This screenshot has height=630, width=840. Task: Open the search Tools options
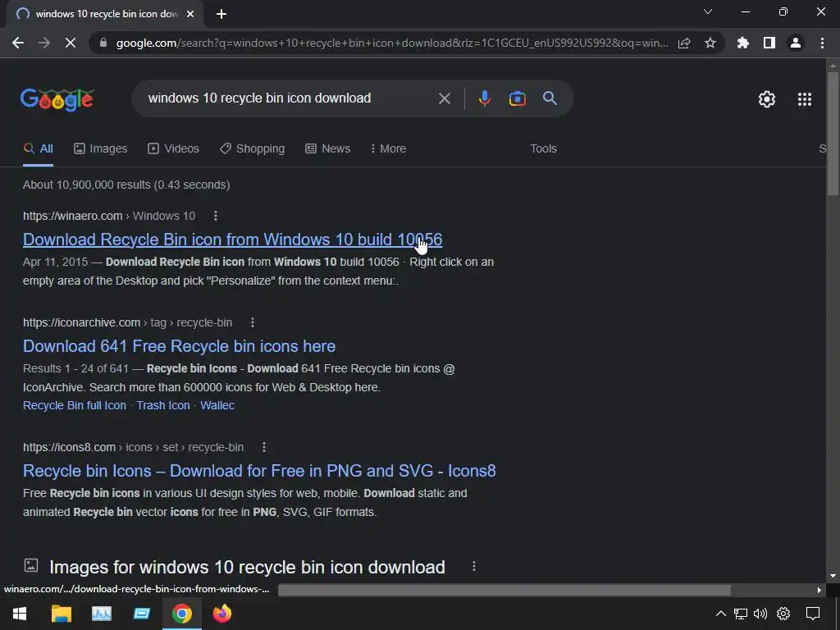tap(543, 148)
